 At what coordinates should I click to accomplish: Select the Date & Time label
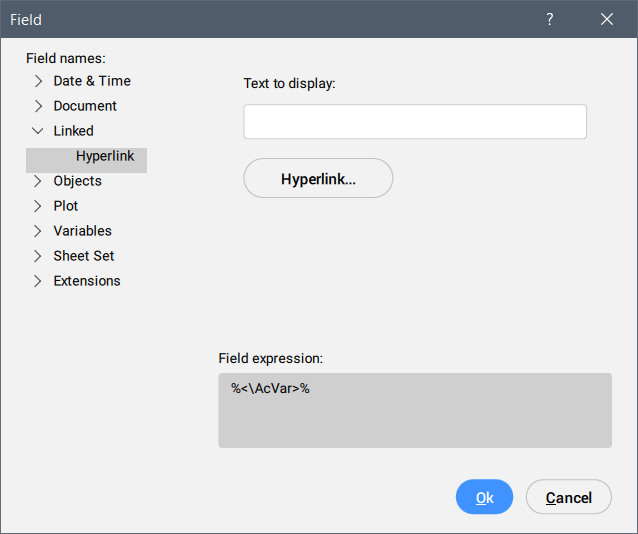coord(92,81)
